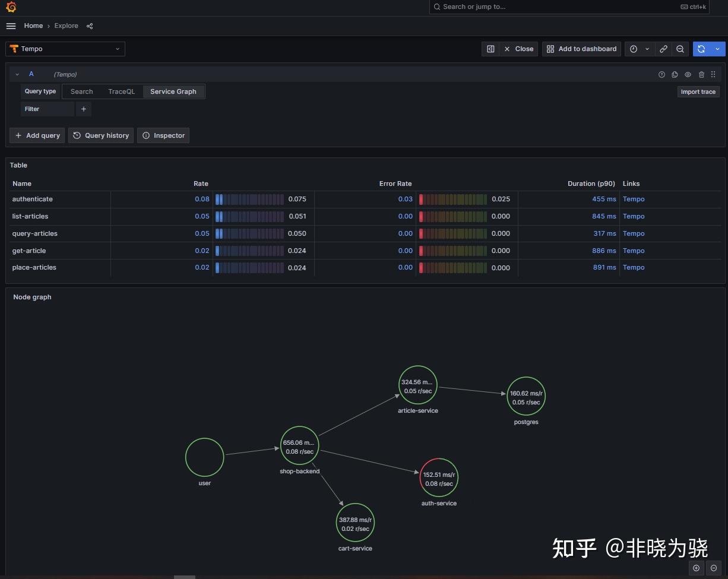
Task: Collapse query row A with its chevron
Action: [x=17, y=74]
